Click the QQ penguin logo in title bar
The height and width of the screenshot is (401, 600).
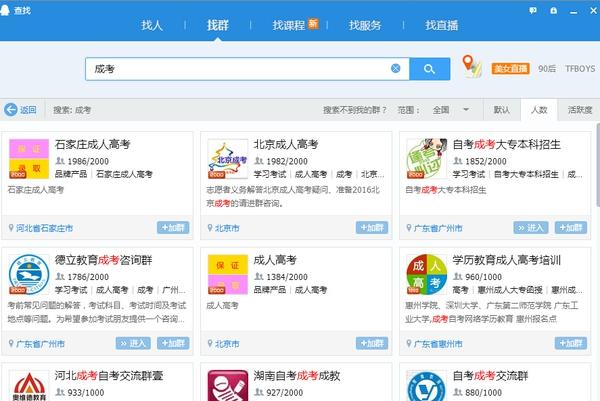point(5,10)
